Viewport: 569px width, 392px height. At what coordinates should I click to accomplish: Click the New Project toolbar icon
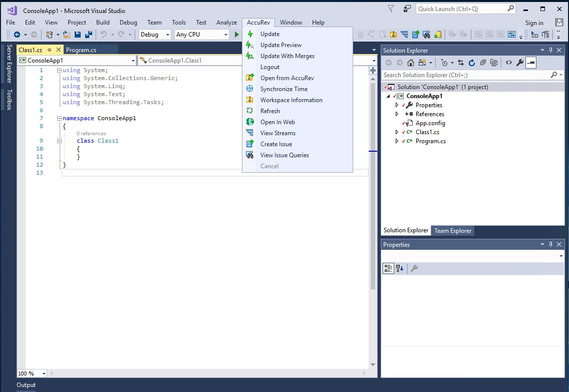coord(49,35)
